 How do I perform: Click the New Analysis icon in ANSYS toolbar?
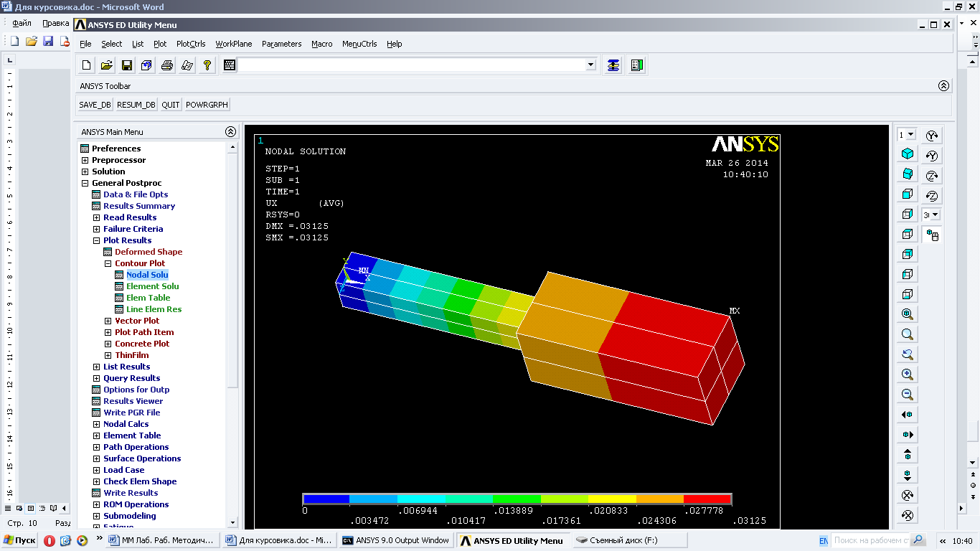coord(87,65)
